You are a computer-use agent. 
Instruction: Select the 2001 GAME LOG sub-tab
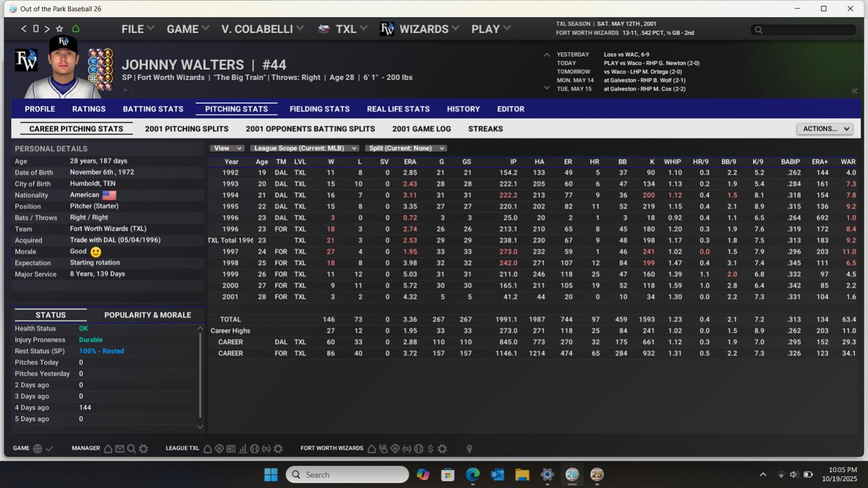tap(421, 129)
